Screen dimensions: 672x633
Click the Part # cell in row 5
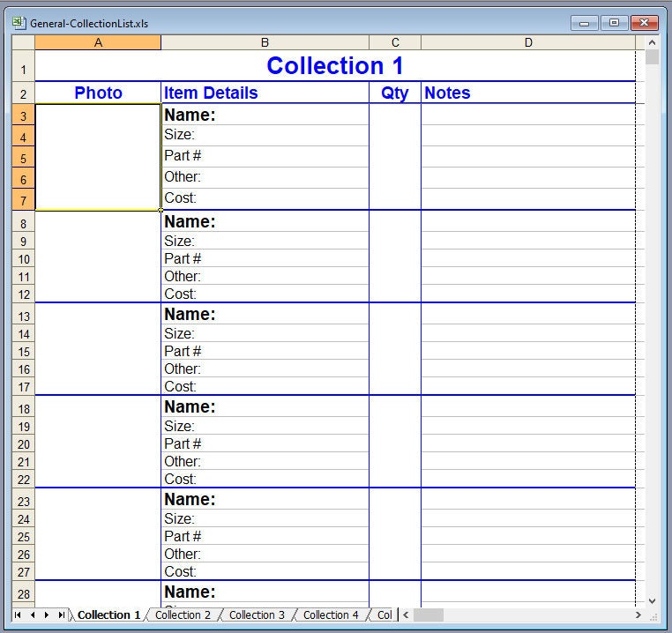(265, 156)
